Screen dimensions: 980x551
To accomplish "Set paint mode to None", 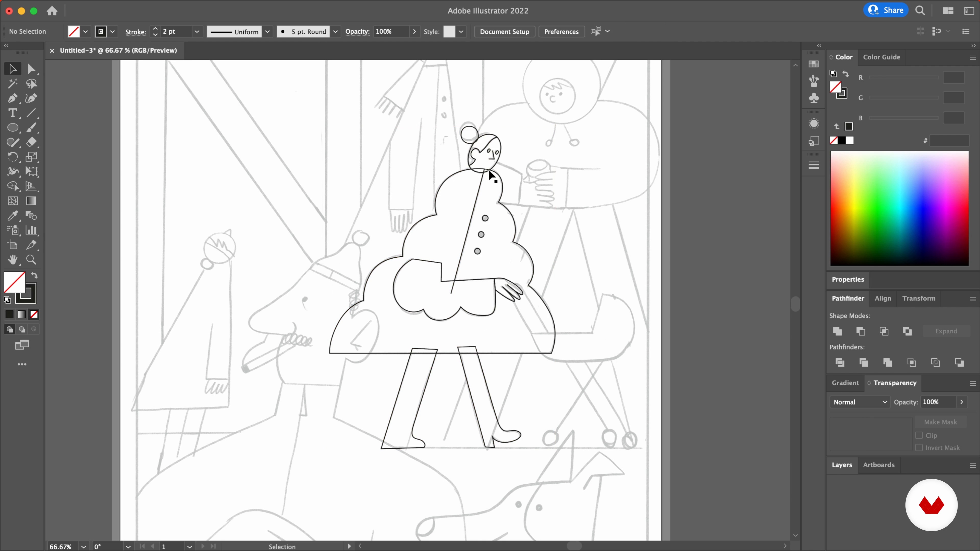I will click(x=34, y=315).
